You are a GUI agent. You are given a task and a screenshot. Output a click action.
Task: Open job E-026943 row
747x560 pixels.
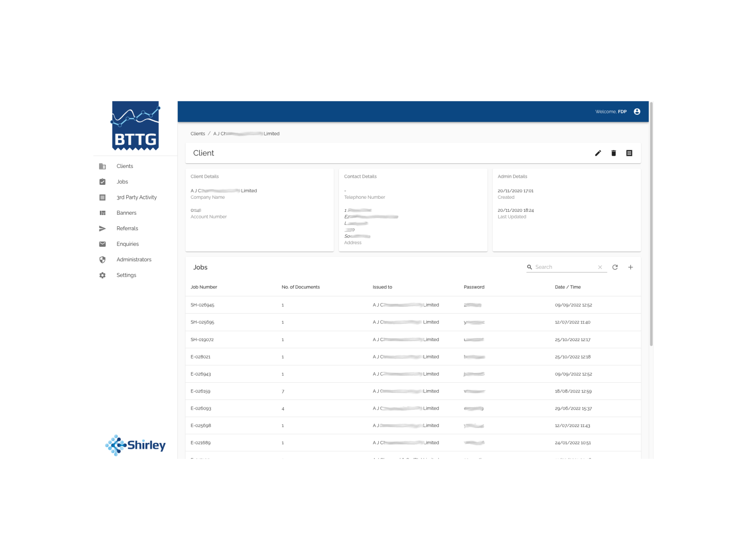click(413, 374)
